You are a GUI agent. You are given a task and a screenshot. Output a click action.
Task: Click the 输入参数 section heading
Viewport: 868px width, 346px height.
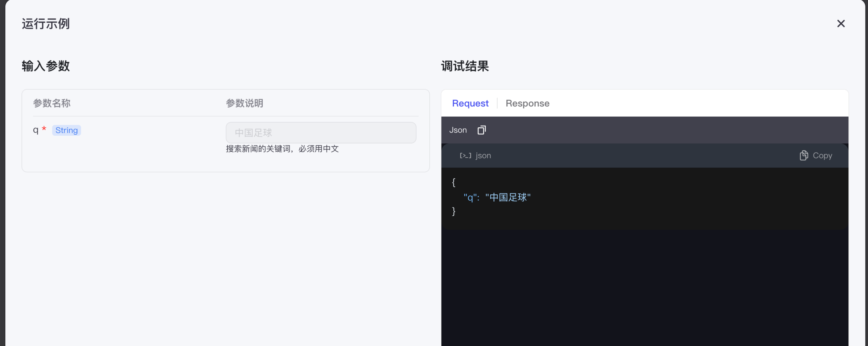point(46,66)
